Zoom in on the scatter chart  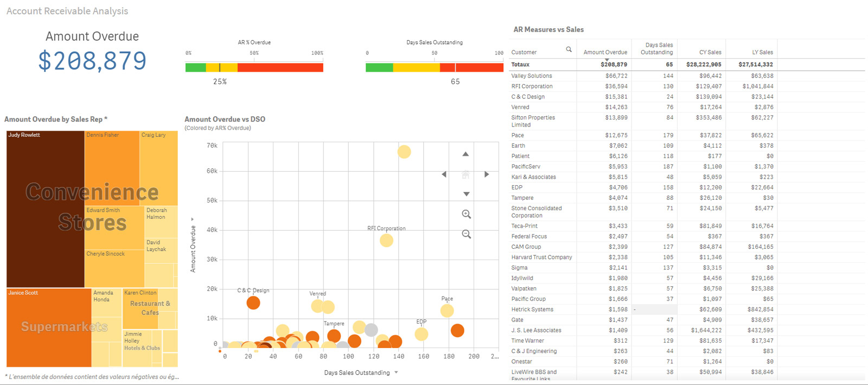pyautogui.click(x=466, y=214)
